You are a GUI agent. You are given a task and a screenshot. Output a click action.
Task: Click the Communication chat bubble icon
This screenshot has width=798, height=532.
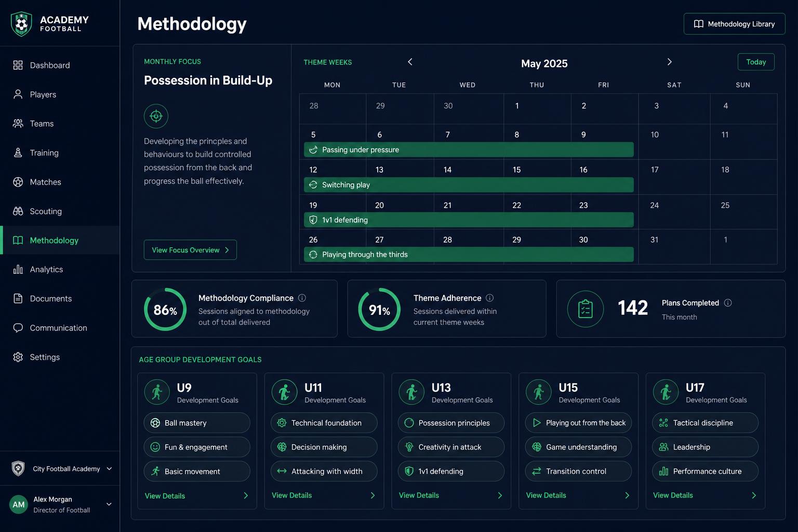click(18, 328)
